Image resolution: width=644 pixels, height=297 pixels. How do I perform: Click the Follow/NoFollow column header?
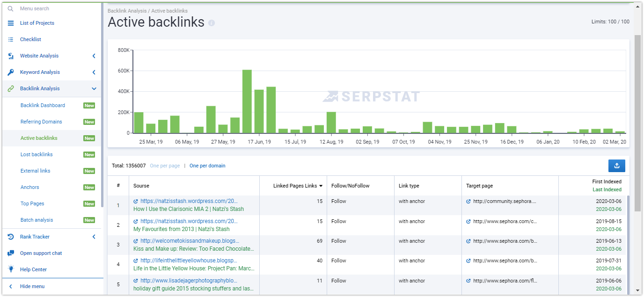[x=351, y=186]
